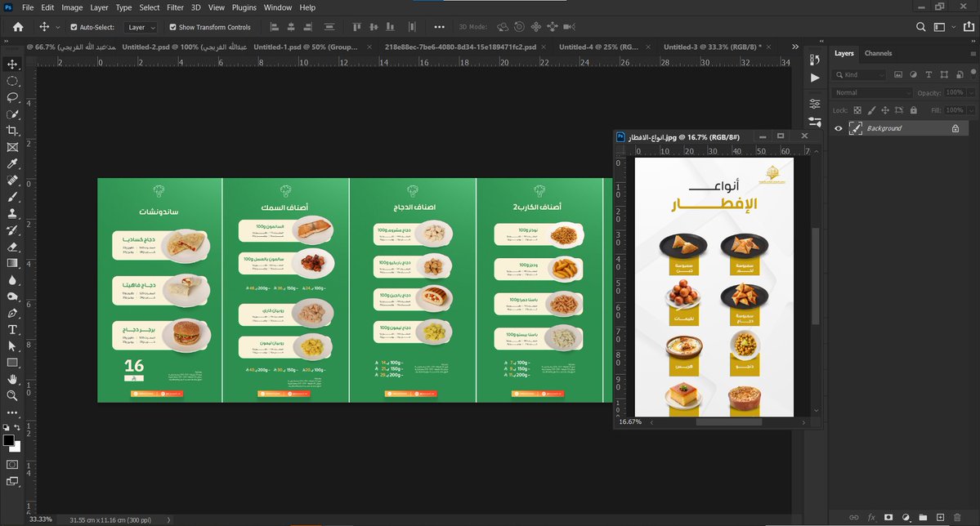The image size is (980, 526).
Task: Toggle Show Transform Controls checkbox
Action: tap(172, 27)
